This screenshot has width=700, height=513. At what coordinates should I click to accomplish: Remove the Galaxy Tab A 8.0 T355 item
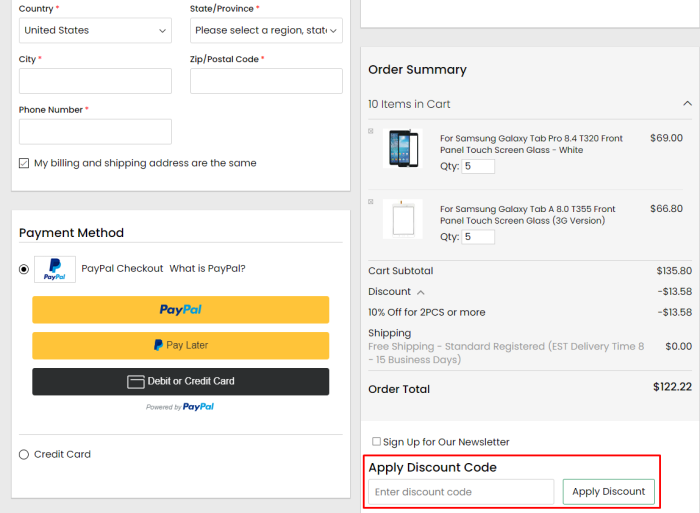371,202
